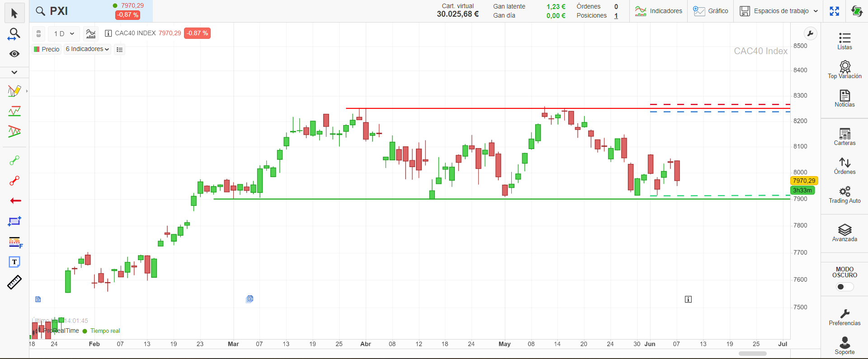Open the Carteras panel

[x=844, y=137]
